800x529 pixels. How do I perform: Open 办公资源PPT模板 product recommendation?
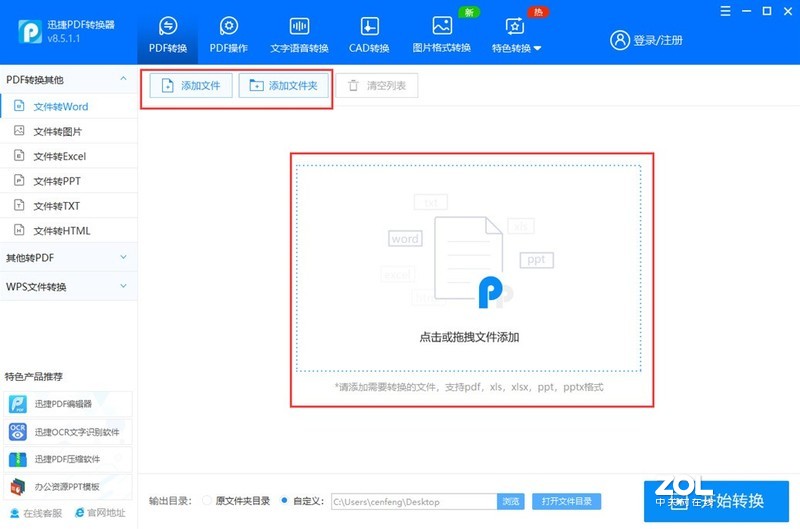coord(68,487)
